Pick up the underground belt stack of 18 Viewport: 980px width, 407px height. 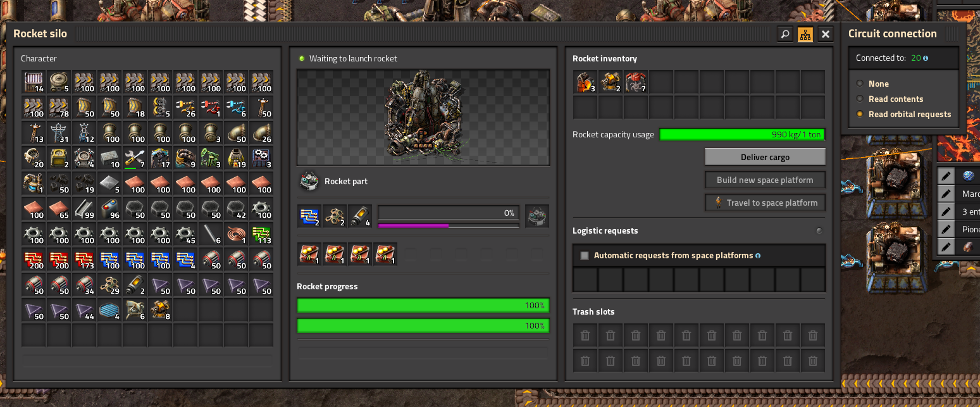coord(135,107)
